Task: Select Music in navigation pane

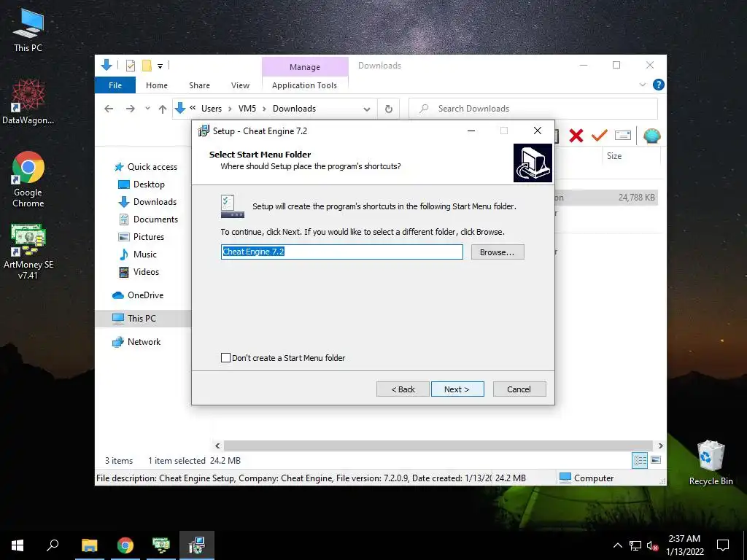Action: point(137,254)
